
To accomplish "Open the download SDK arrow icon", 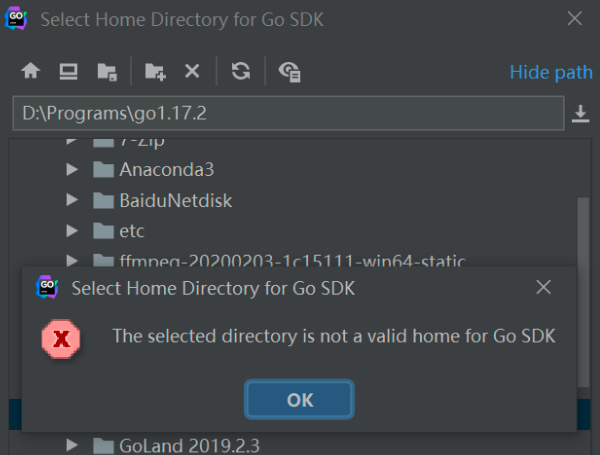I will click(580, 114).
